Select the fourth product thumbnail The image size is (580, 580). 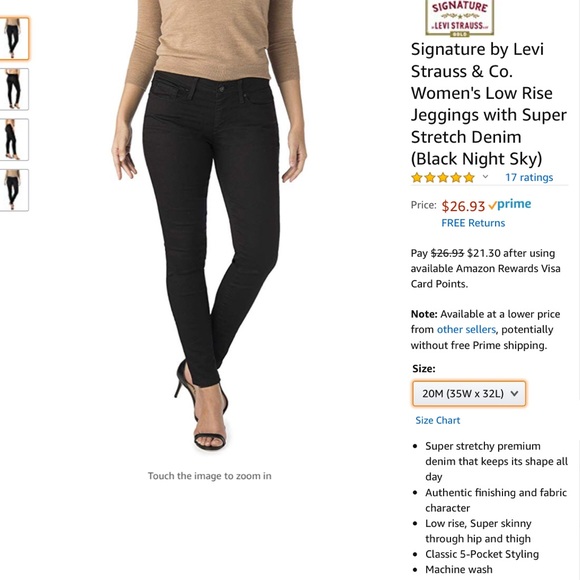click(14, 190)
